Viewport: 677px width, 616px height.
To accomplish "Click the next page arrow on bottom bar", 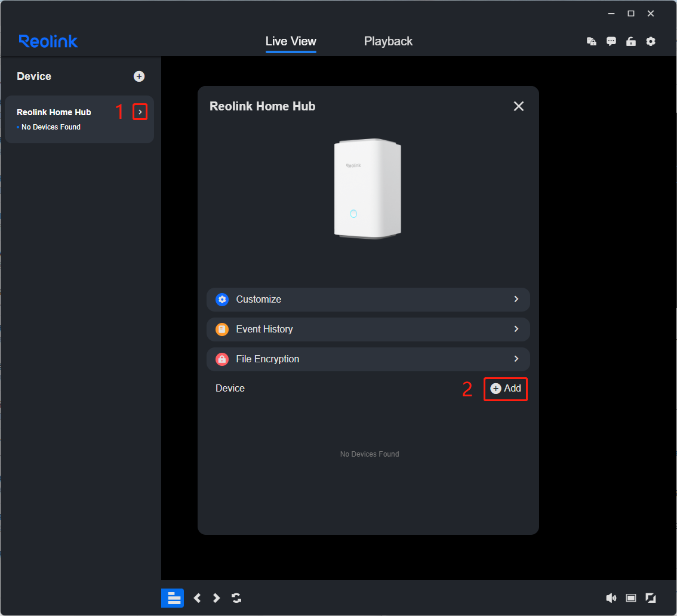I will click(x=216, y=597).
